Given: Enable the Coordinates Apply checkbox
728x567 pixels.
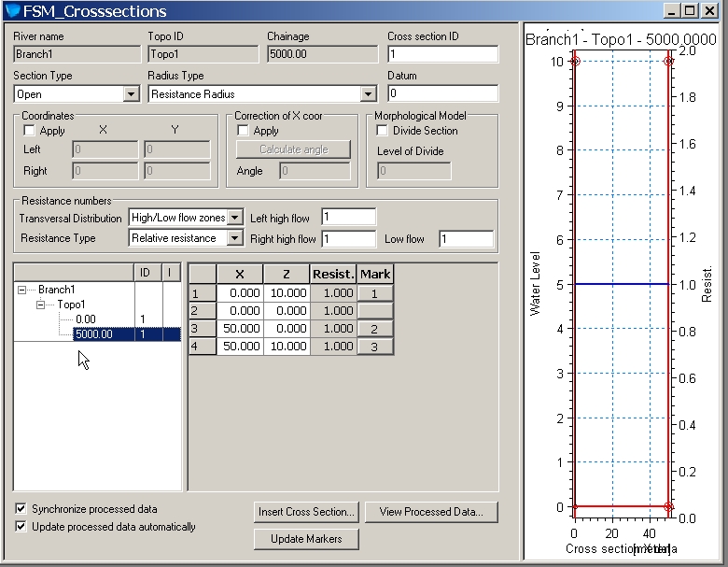Looking at the screenshot, I should 29,131.
